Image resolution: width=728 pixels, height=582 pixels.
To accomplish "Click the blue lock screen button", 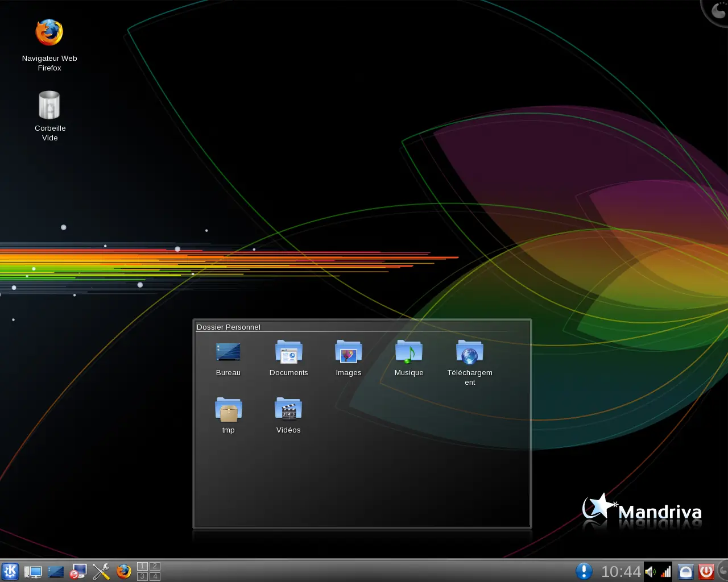I will tap(686, 571).
